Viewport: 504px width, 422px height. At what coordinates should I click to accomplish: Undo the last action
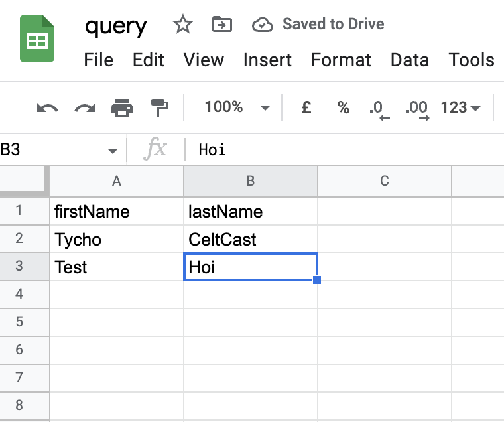[48, 107]
